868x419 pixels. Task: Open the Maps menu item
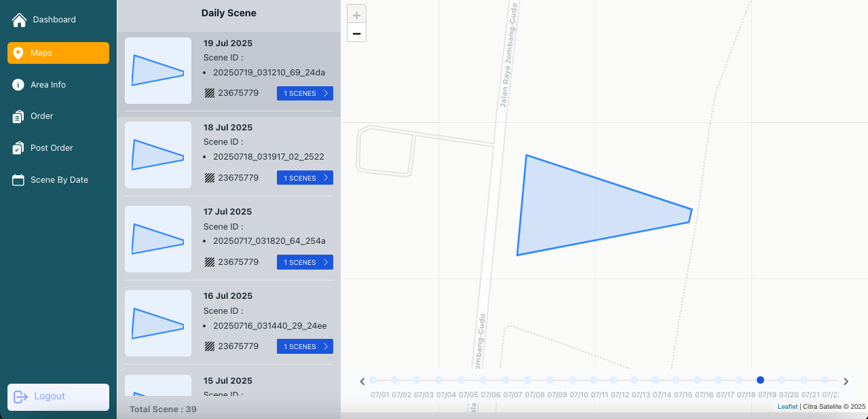58,53
